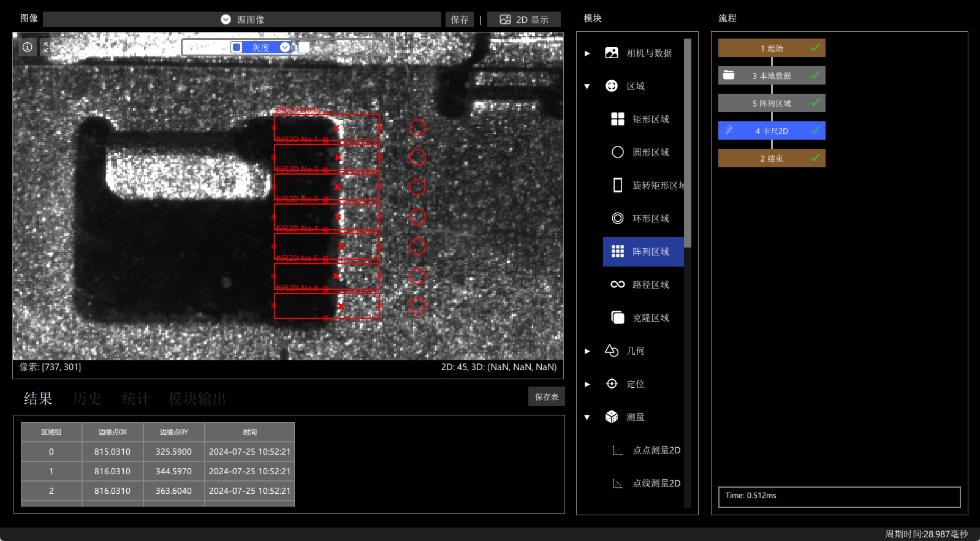Select the 5 阵列区域 flow node
The image size is (980, 541).
(772, 103)
